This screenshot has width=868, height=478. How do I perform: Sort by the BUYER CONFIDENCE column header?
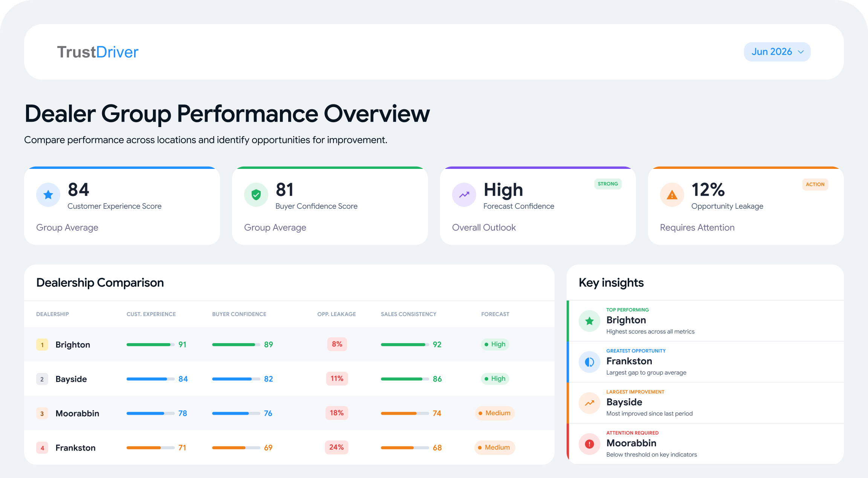(239, 314)
